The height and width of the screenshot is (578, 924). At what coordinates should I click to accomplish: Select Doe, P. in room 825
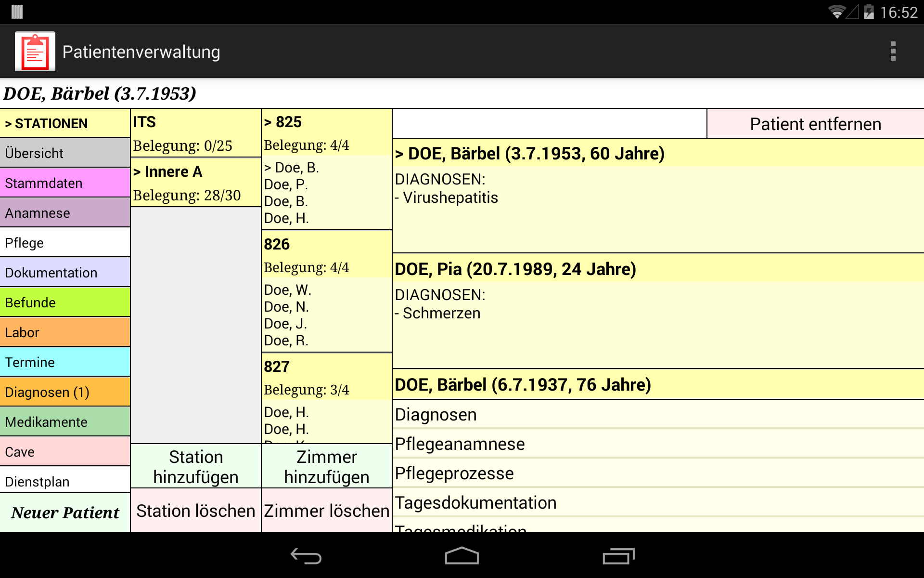coord(286,184)
